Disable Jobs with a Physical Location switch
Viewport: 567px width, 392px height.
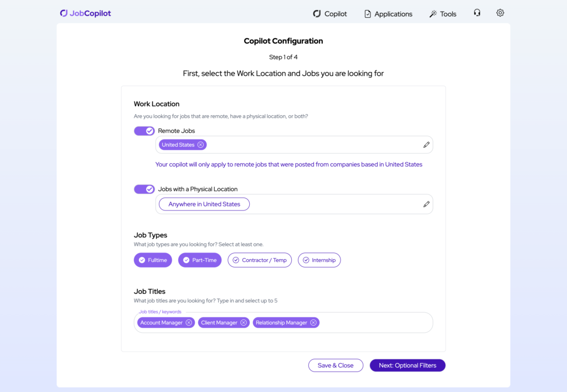tap(144, 189)
